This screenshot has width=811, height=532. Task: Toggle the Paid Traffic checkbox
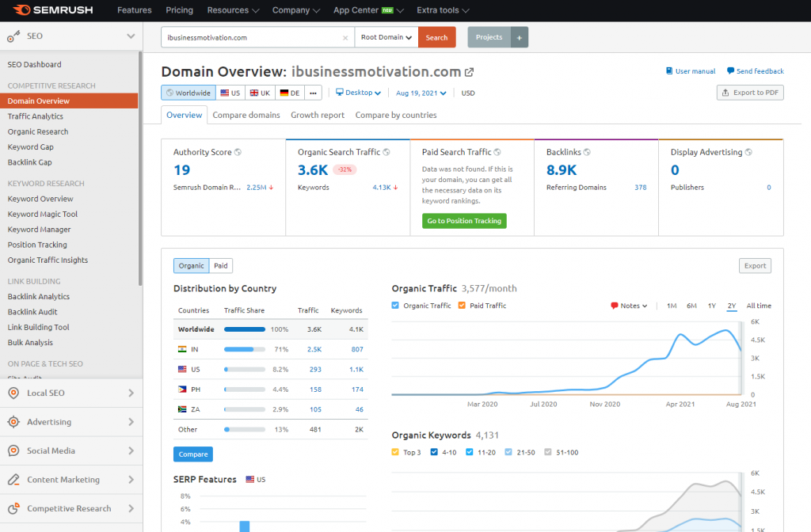click(x=462, y=306)
